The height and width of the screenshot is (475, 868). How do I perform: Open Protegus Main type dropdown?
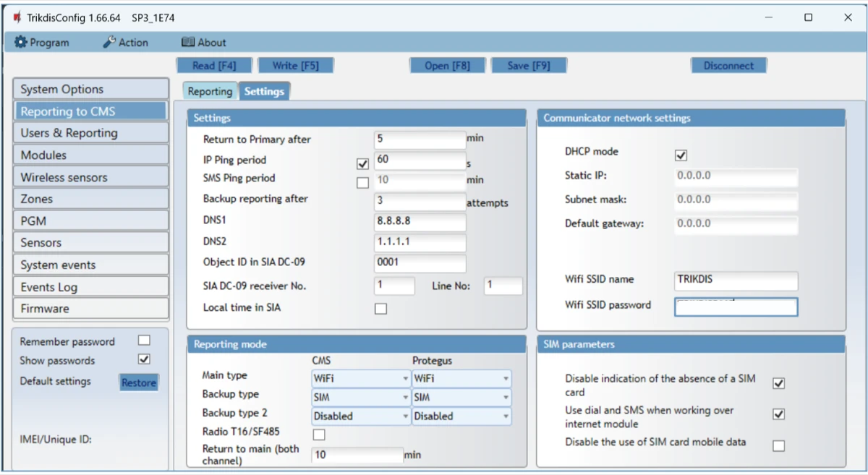tap(461, 378)
